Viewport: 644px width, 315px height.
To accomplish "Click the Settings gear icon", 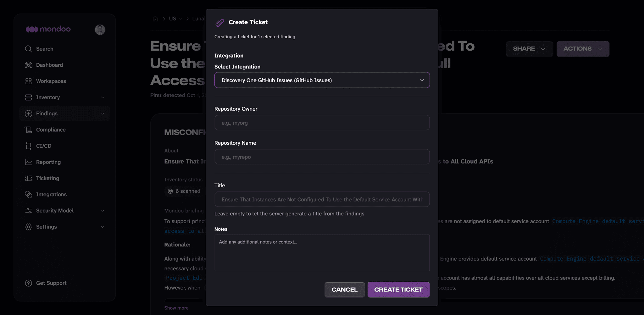I will pyautogui.click(x=28, y=227).
